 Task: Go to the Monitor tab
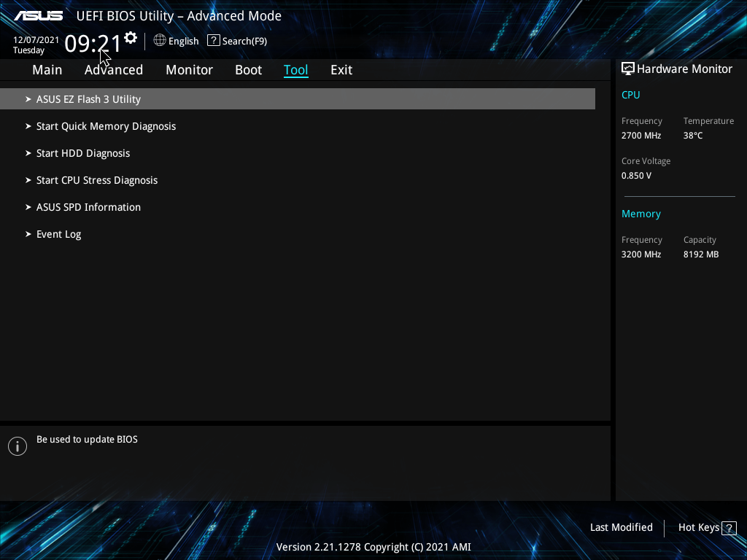(189, 69)
